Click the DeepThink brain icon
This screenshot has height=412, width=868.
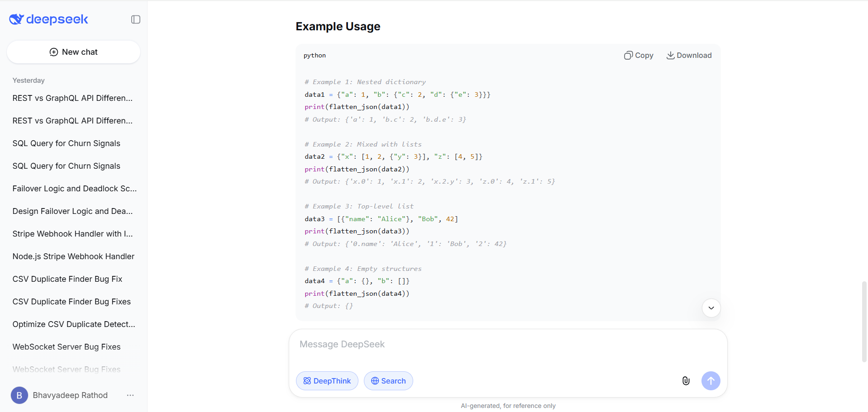coord(306,381)
